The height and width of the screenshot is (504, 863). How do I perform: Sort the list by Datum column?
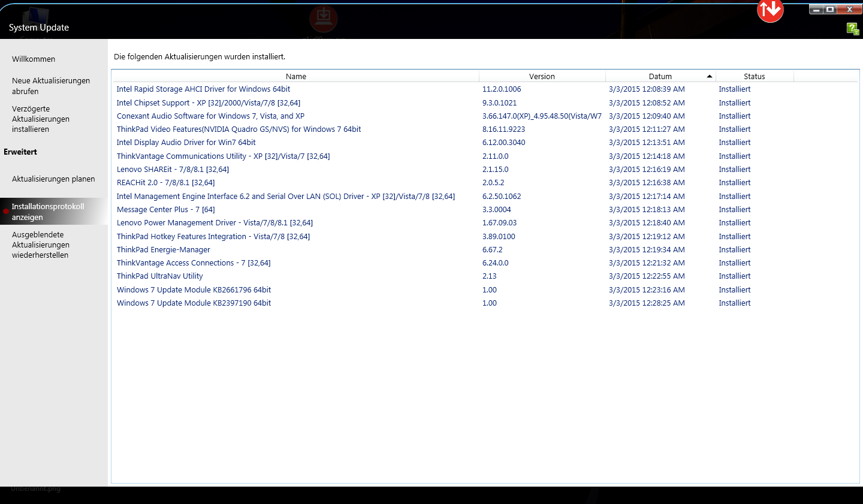pyautogui.click(x=660, y=77)
